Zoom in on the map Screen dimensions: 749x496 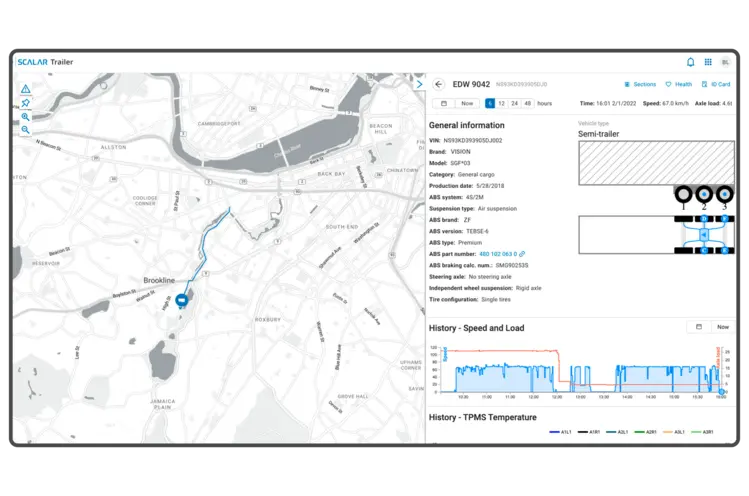(x=25, y=117)
